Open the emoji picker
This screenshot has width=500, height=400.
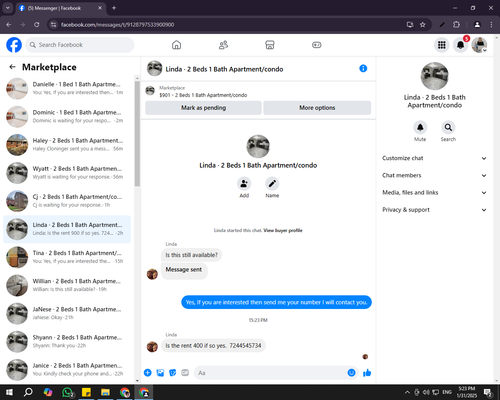click(351, 373)
